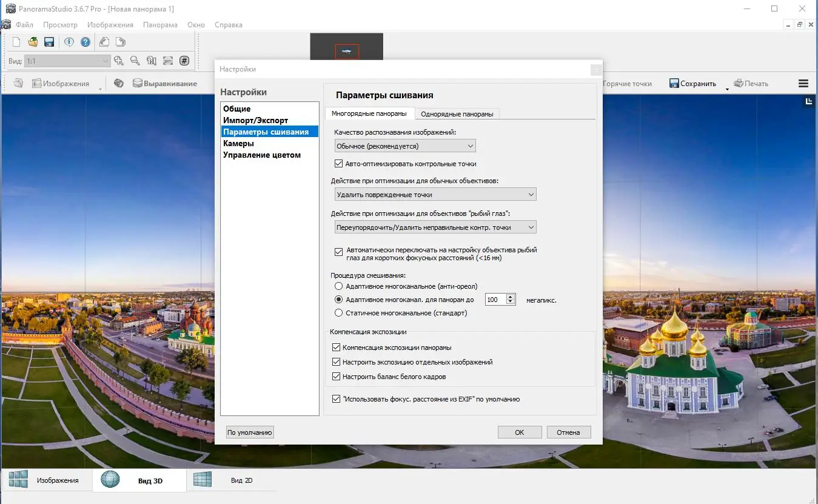Screen dimensions: 818x504
Task: Select Адаптивное многоканал. для панорам до option
Action: tap(338, 300)
